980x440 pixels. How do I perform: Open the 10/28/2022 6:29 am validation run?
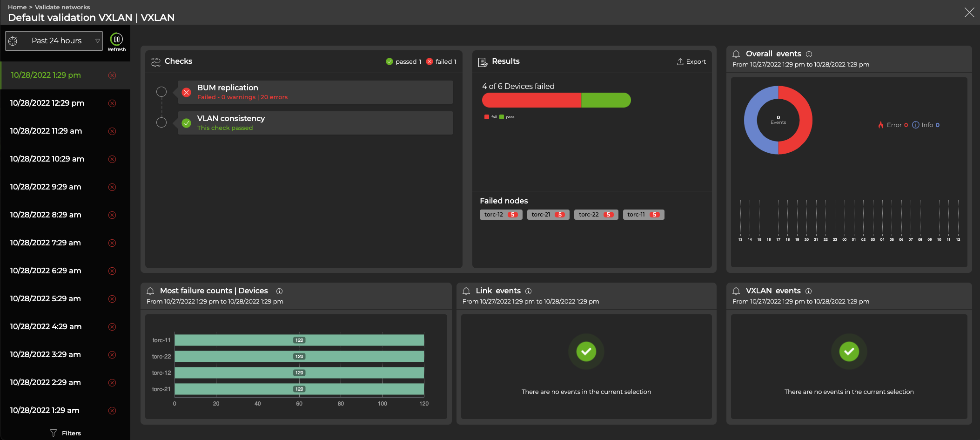click(x=46, y=271)
